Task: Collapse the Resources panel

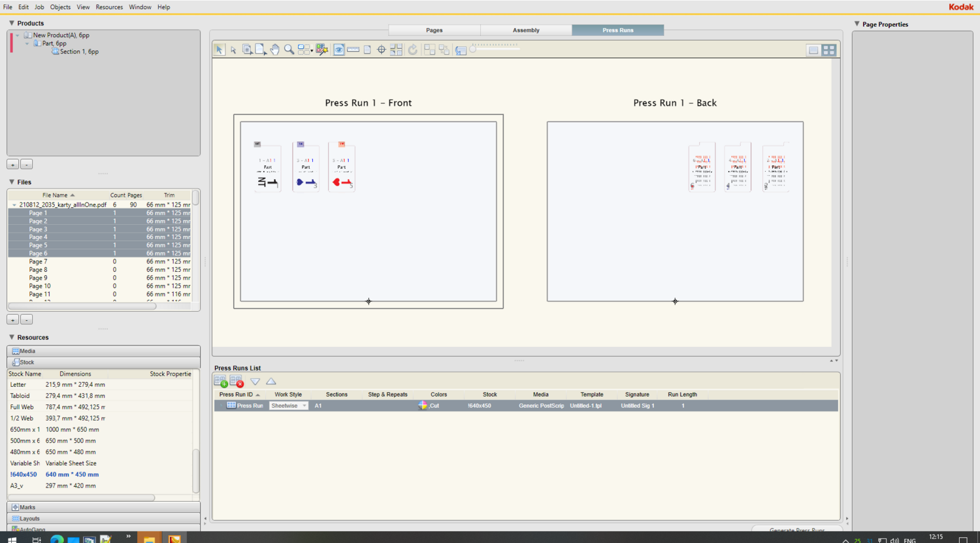Action: click(x=11, y=337)
